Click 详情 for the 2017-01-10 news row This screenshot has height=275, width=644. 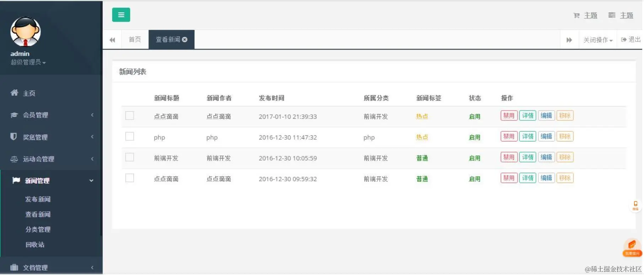coord(528,116)
